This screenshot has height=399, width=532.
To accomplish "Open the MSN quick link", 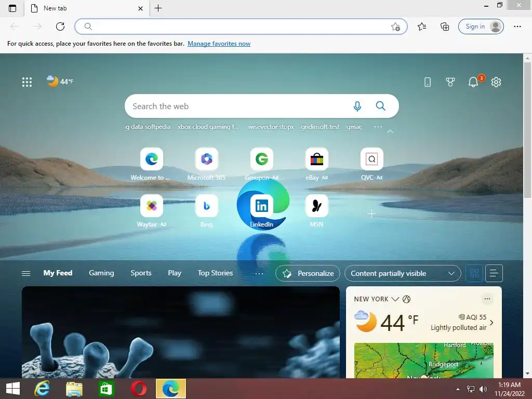I will point(316,211).
